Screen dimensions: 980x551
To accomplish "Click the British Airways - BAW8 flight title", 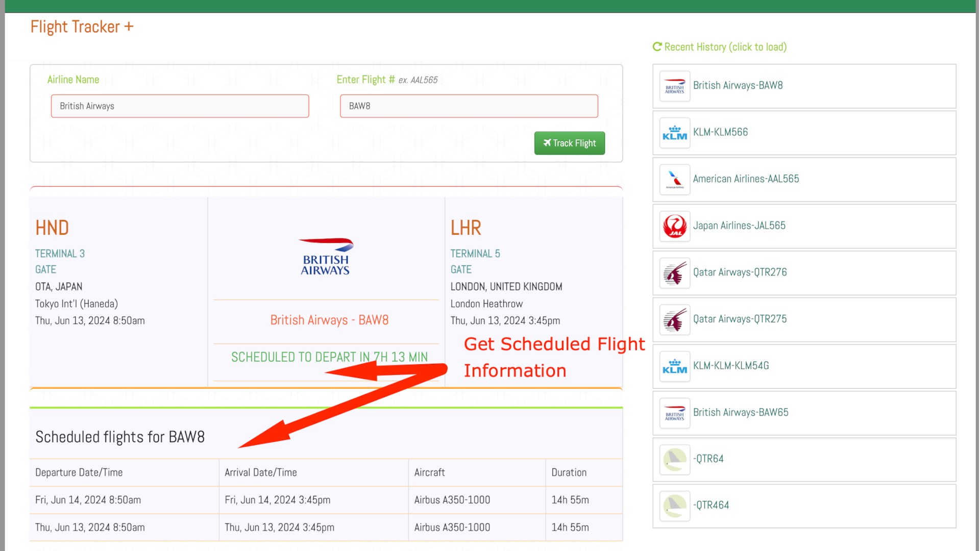I will coord(329,320).
